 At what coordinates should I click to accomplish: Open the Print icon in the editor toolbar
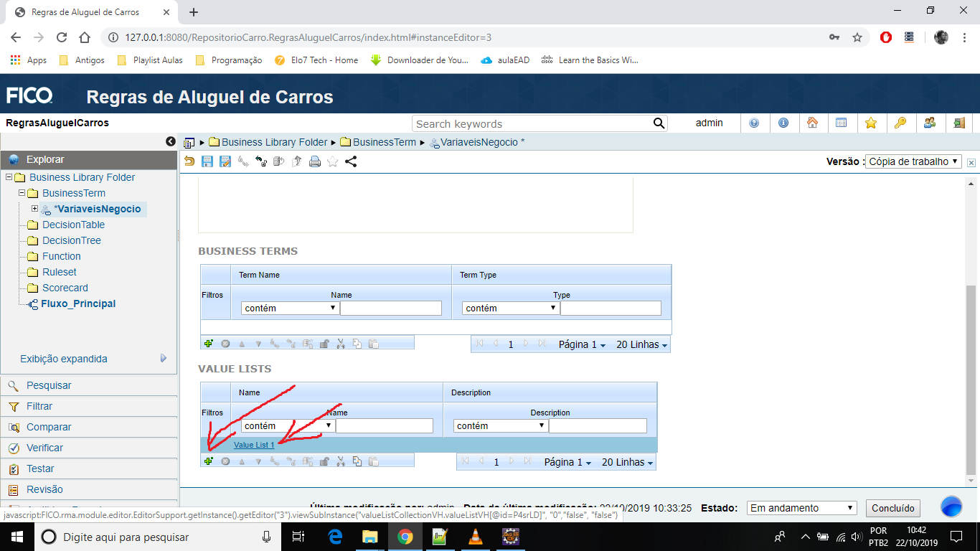(x=314, y=161)
